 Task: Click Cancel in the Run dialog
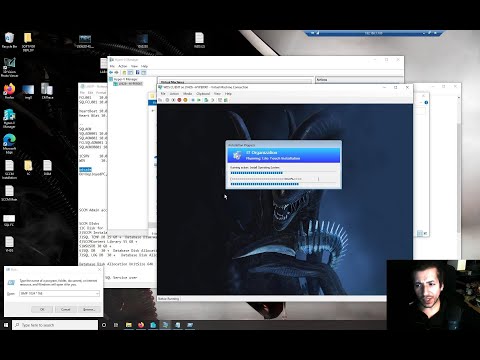pyautogui.click(x=66, y=309)
